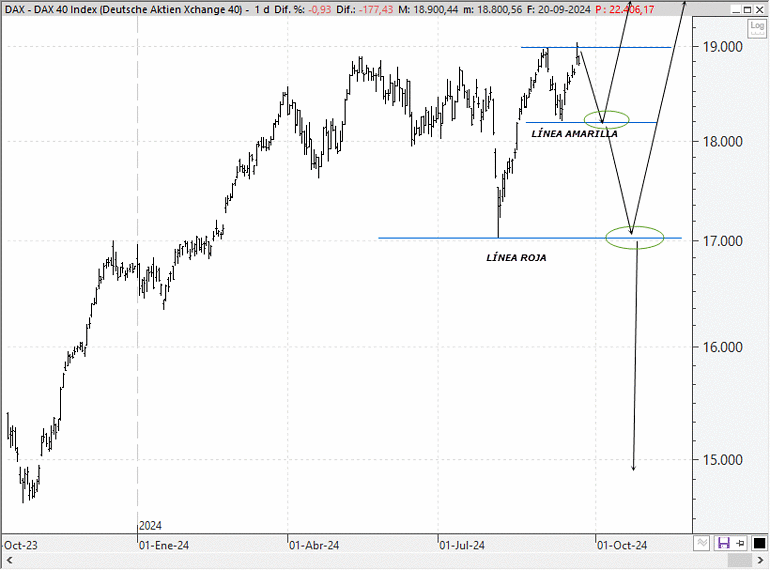The width and height of the screenshot is (770, 570).
Task: Close the DAX chart window
Action: click(x=759, y=9)
